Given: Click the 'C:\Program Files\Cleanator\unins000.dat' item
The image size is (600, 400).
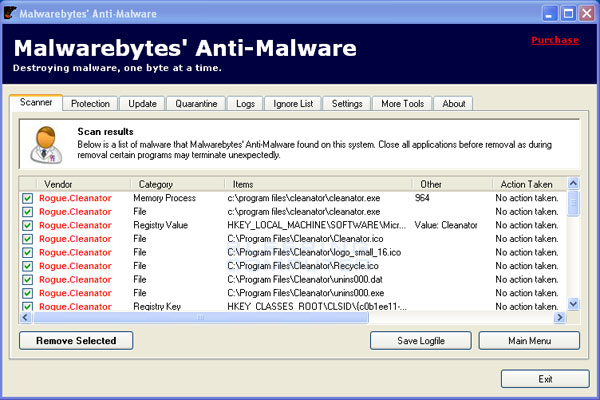Looking at the screenshot, I should [x=305, y=280].
